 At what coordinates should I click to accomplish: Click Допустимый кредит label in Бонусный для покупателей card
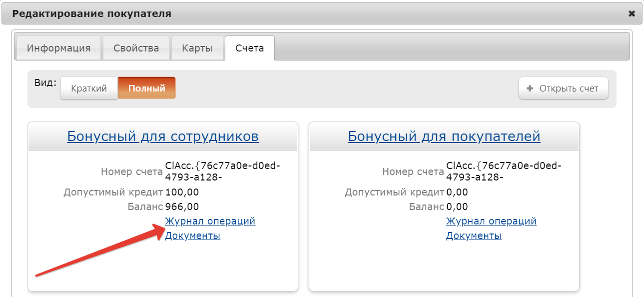click(395, 192)
